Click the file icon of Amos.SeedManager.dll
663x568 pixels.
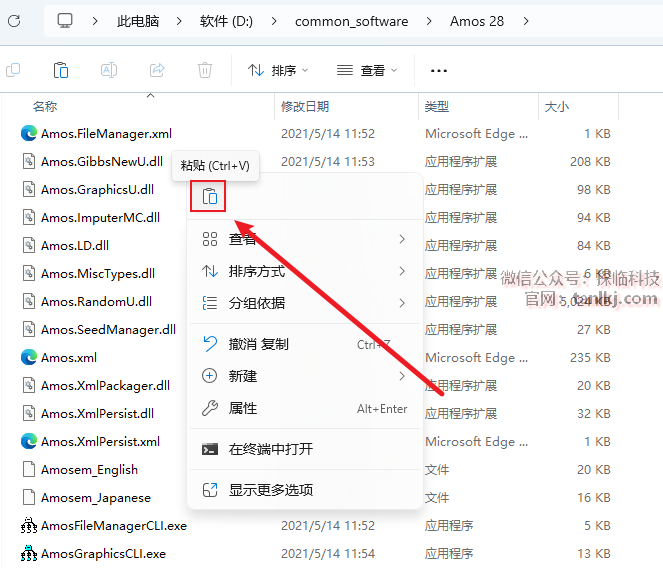click(29, 329)
